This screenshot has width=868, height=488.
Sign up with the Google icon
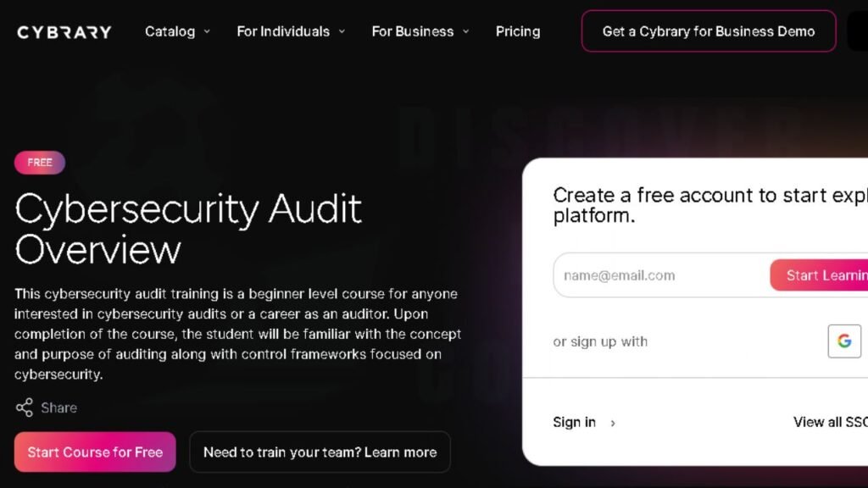[844, 341]
